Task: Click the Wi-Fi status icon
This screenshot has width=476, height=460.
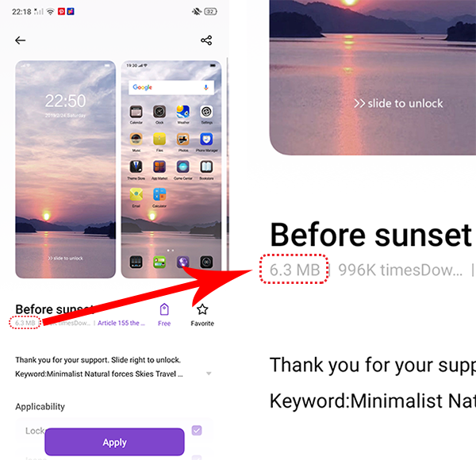Action: click(51, 12)
